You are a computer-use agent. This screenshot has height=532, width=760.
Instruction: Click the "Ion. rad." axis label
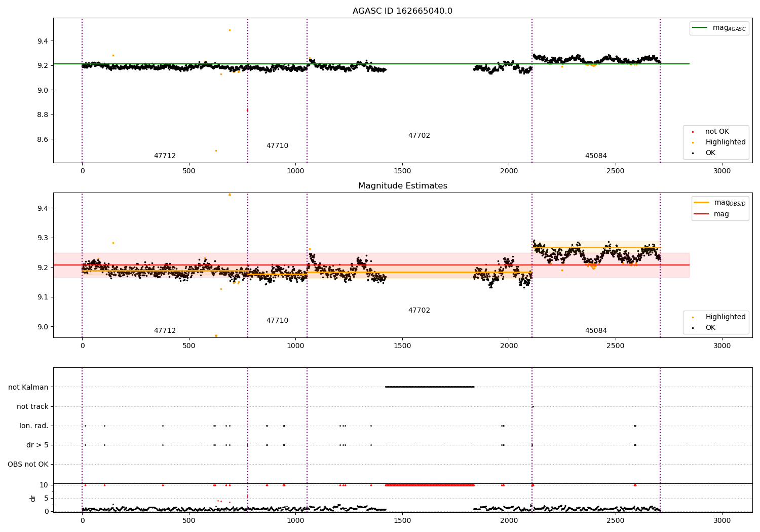(34, 426)
